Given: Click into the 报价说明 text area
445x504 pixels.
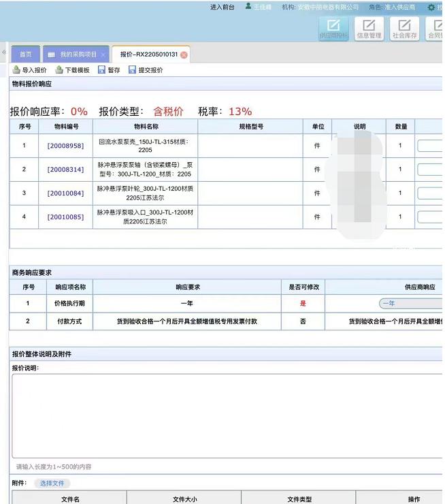Looking at the screenshot, I should coord(225,415).
